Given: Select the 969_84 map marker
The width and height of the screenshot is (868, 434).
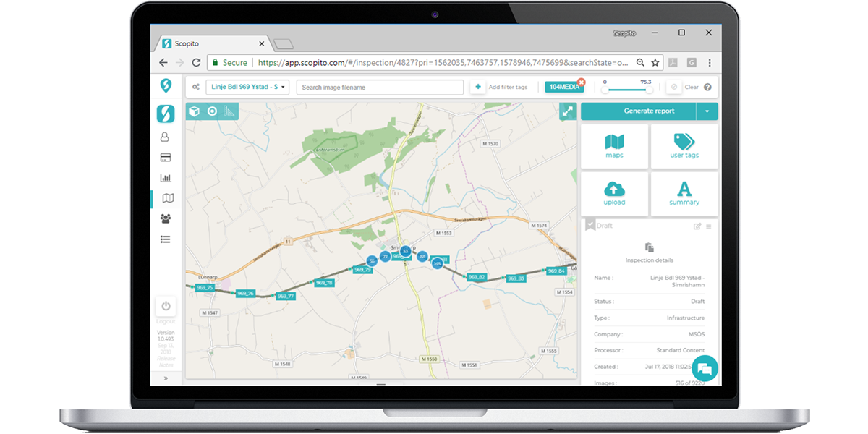Looking at the screenshot, I should 556,271.
